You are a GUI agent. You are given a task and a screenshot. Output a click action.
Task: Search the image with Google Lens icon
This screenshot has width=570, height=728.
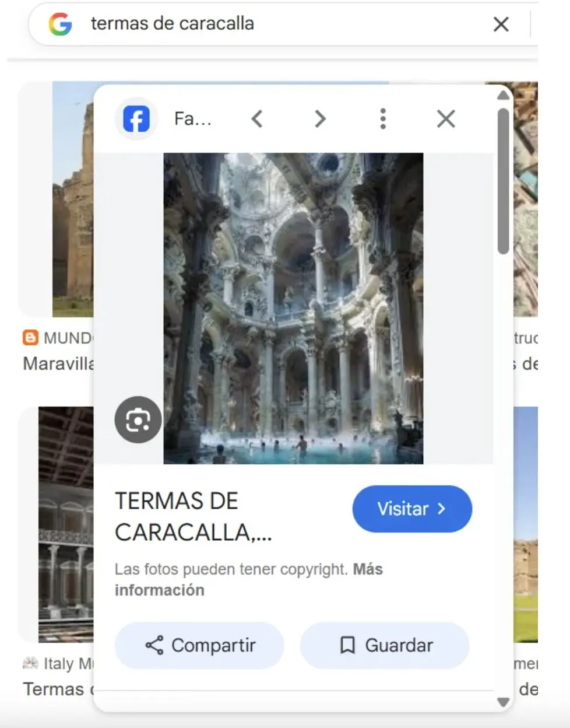click(138, 419)
